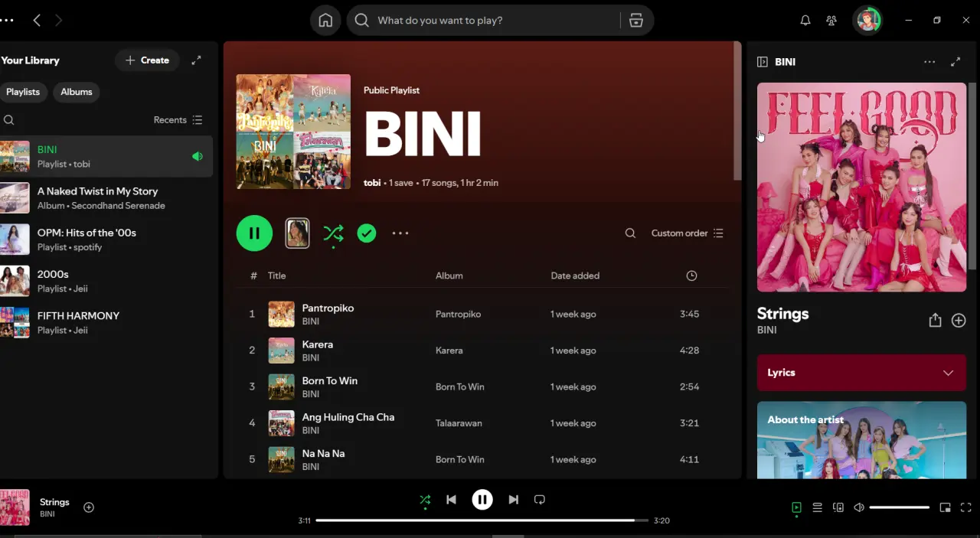Image resolution: width=980 pixels, height=538 pixels.
Task: Open the Queue
Action: [817, 507]
